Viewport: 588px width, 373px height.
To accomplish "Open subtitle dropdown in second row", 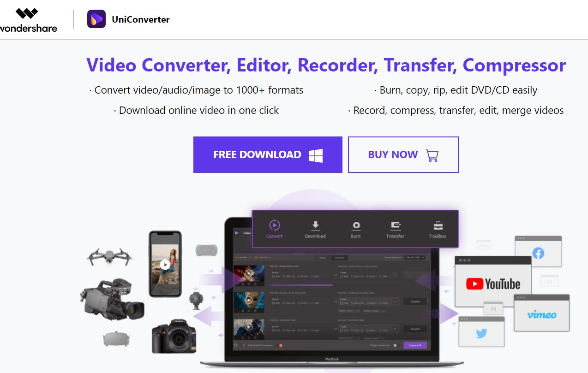I will (374, 311).
